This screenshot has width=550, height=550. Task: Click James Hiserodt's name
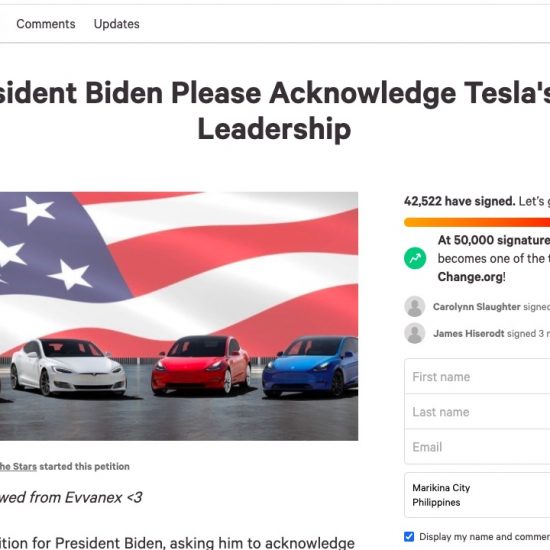click(468, 333)
